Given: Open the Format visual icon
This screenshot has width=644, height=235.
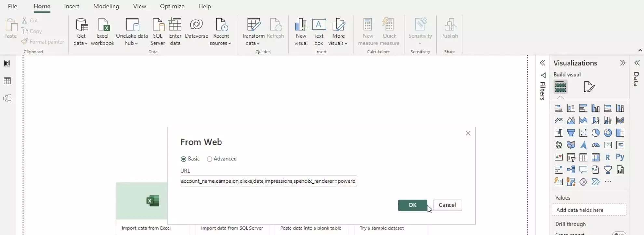Looking at the screenshot, I should [589, 87].
